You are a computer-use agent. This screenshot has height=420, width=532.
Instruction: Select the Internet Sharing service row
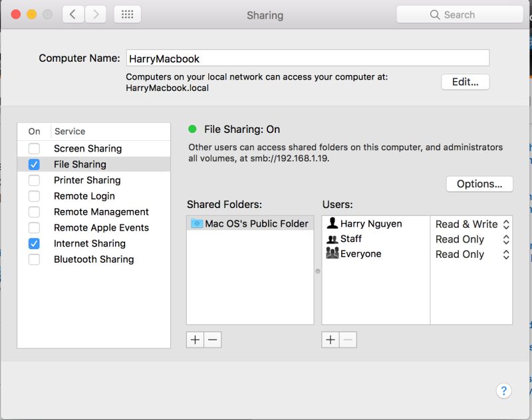(x=94, y=243)
